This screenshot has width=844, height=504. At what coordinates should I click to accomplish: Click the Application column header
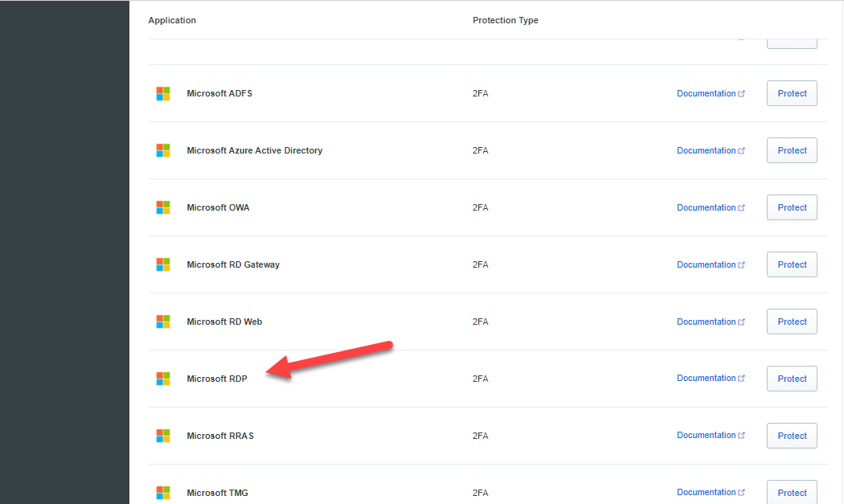click(172, 20)
